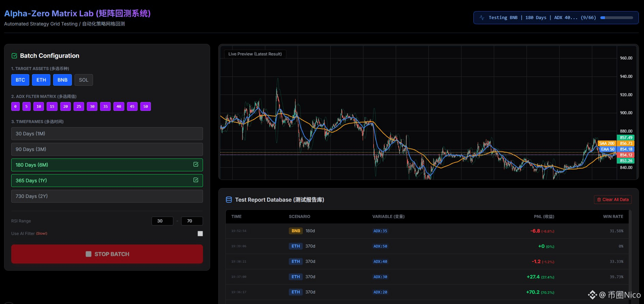Toggle the SOL target asset
Viewport: 644px width, 304px height.
tap(83, 80)
